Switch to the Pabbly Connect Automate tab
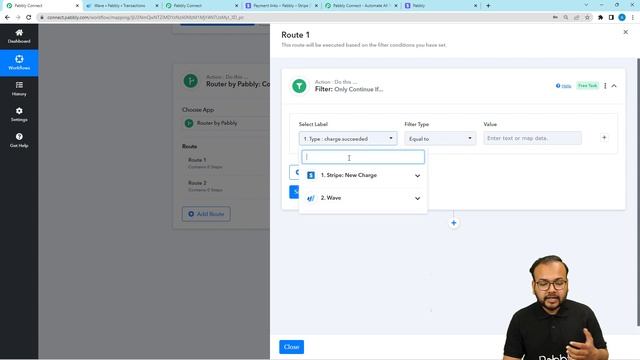 361,6
